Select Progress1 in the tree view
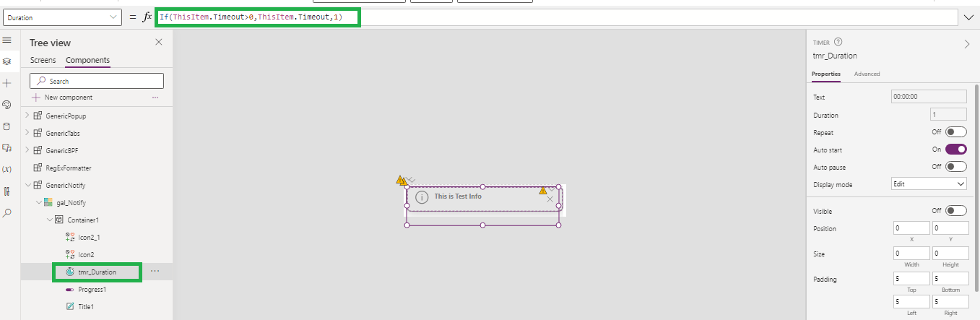980x320 pixels. 91,290
